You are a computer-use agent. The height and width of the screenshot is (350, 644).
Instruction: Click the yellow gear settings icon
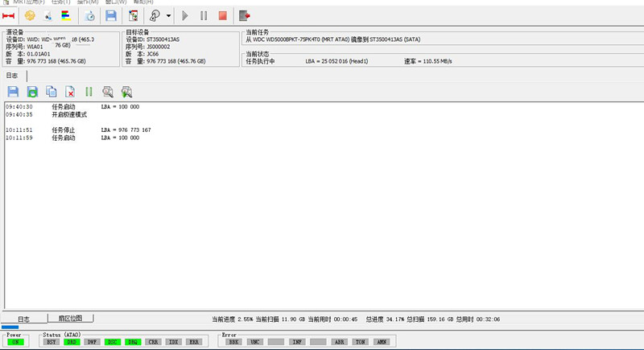coord(30,15)
